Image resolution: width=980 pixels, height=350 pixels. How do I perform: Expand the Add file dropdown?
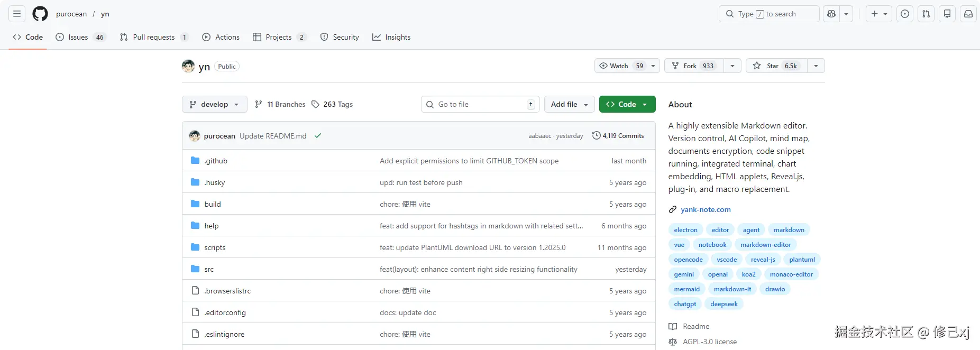tap(569, 104)
